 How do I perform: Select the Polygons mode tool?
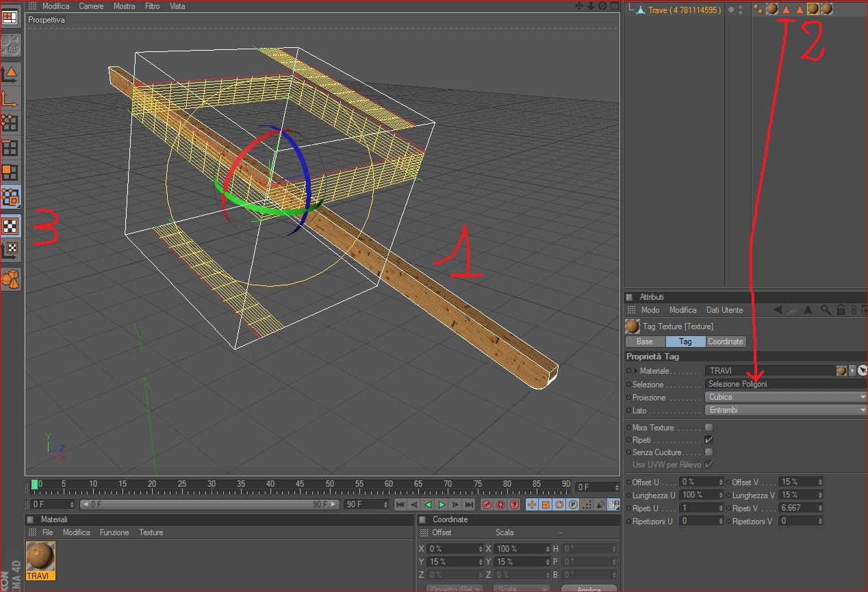(x=10, y=172)
